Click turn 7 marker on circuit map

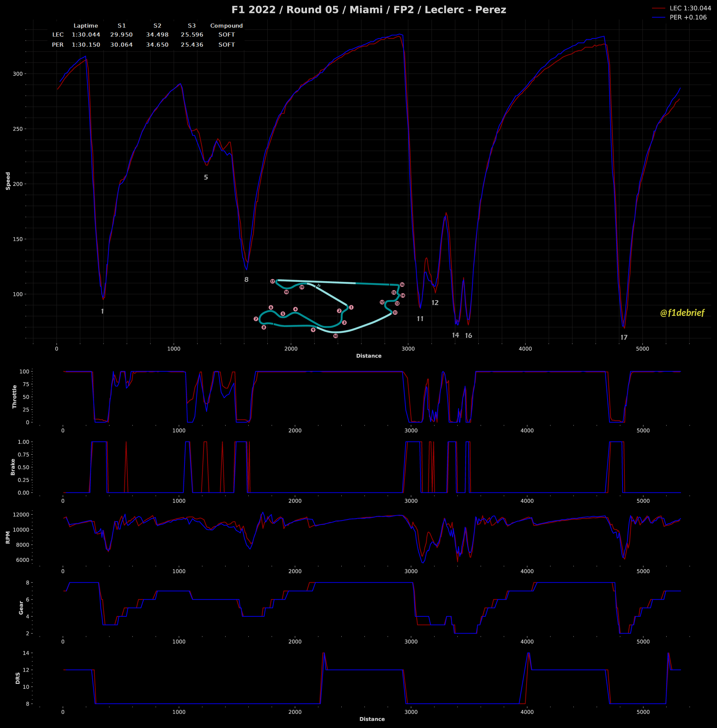pyautogui.click(x=256, y=319)
